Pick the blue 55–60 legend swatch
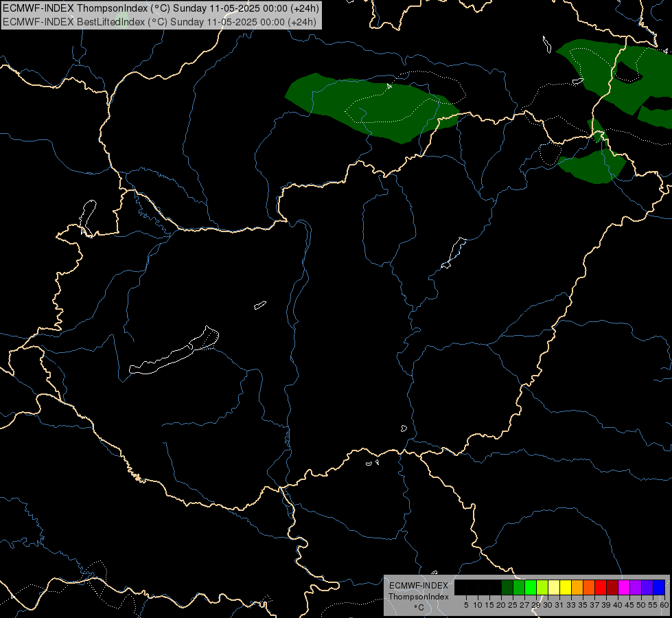Image resolution: width=672 pixels, height=618 pixels. [659, 587]
